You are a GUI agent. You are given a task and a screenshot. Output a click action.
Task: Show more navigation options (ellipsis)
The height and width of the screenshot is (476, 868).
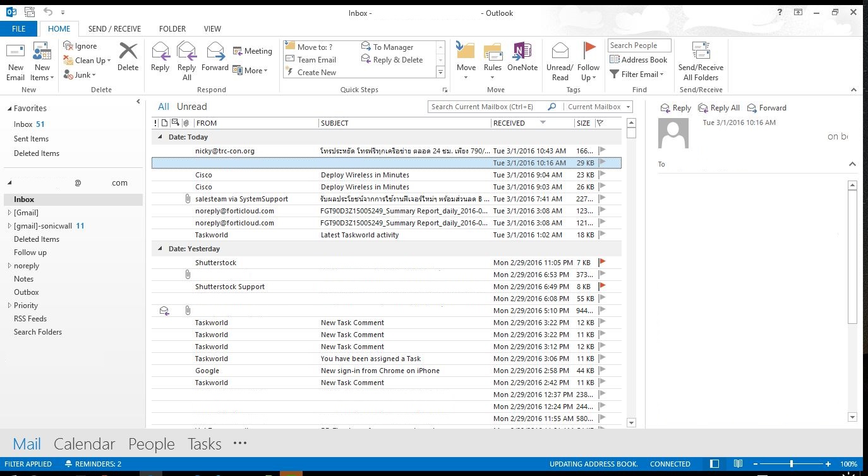tap(239, 443)
